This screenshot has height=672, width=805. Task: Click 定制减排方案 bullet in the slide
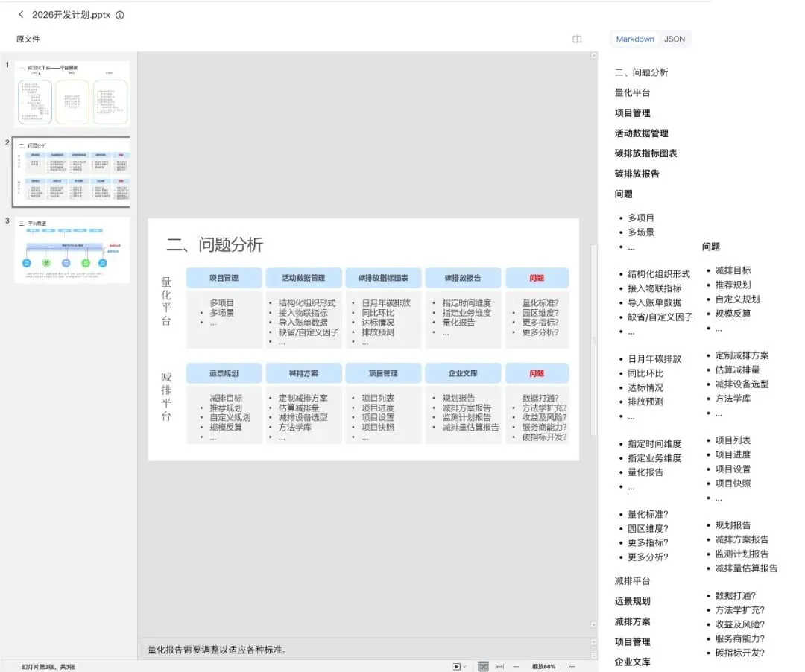tap(303, 398)
